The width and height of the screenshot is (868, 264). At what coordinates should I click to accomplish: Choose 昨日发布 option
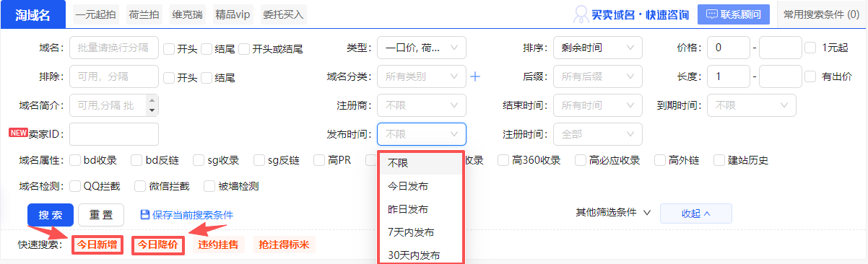coord(420,209)
